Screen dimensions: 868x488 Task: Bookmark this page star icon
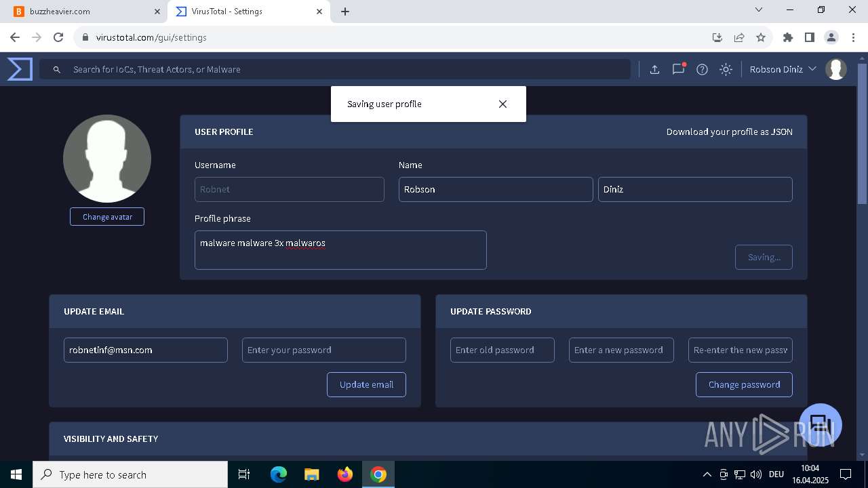pyautogui.click(x=761, y=37)
